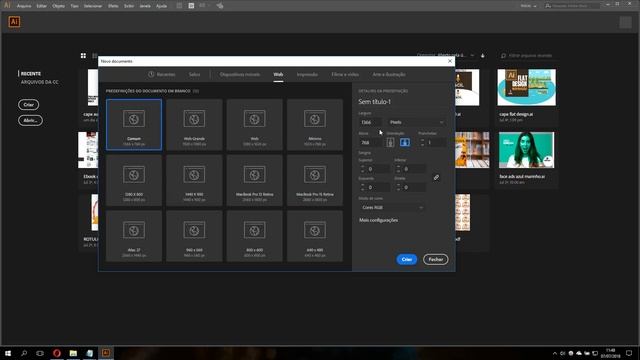The image size is (640, 360).
Task: Open the Selecionar menu
Action: (x=93, y=6)
